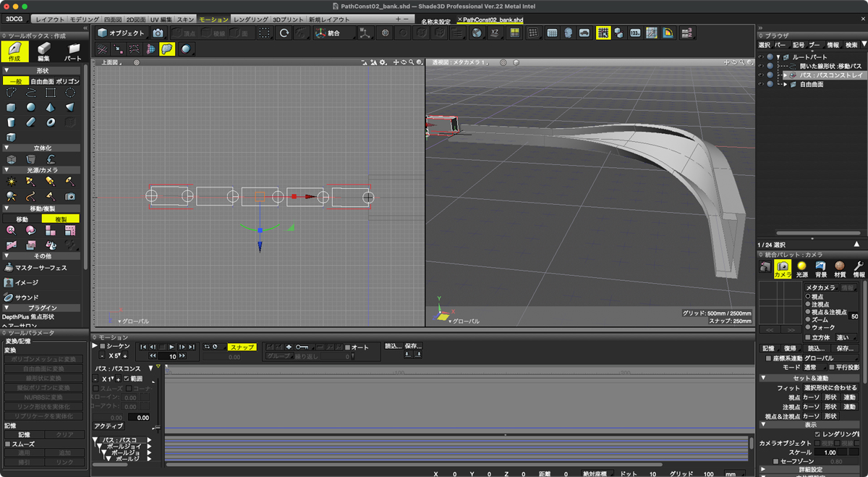
Task: Select the sphere primitive tool
Action: click(31, 107)
